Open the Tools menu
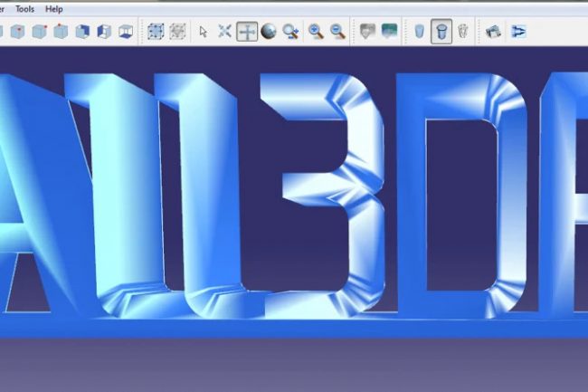This screenshot has height=392, width=588. (x=24, y=8)
